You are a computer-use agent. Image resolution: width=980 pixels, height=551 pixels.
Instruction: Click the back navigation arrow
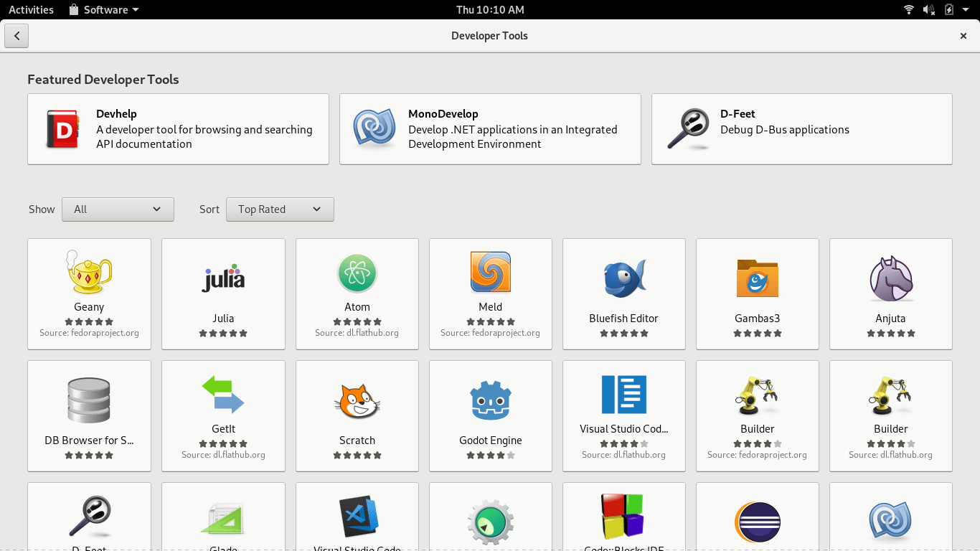tap(17, 35)
